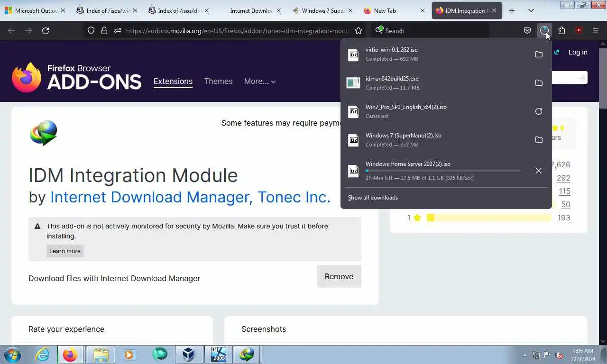Show idman642build25.exe in folder

pyautogui.click(x=539, y=82)
